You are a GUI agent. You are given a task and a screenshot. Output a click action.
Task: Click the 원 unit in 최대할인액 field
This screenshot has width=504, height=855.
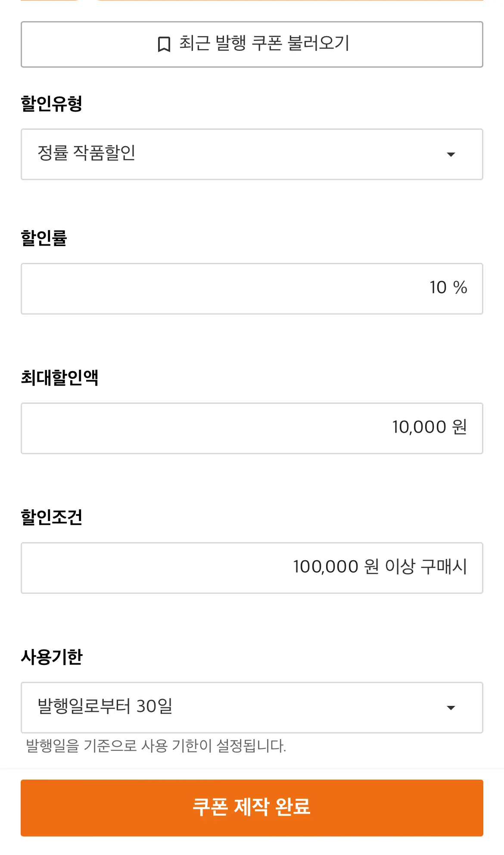point(459,427)
